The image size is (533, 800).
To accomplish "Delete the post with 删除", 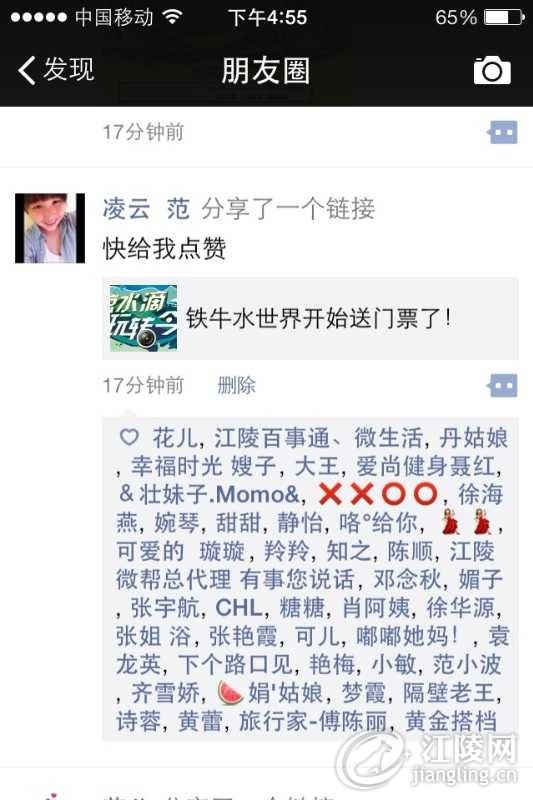I will pos(237,385).
